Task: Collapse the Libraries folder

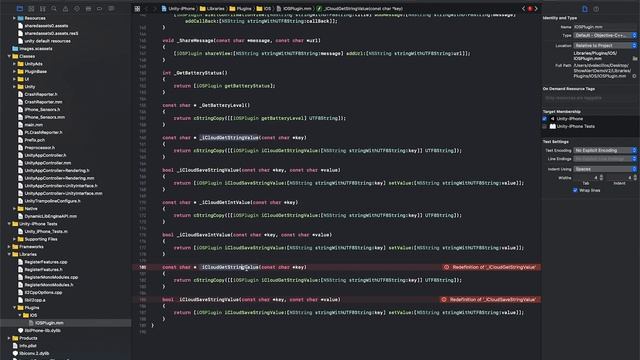Action: (x=9, y=254)
